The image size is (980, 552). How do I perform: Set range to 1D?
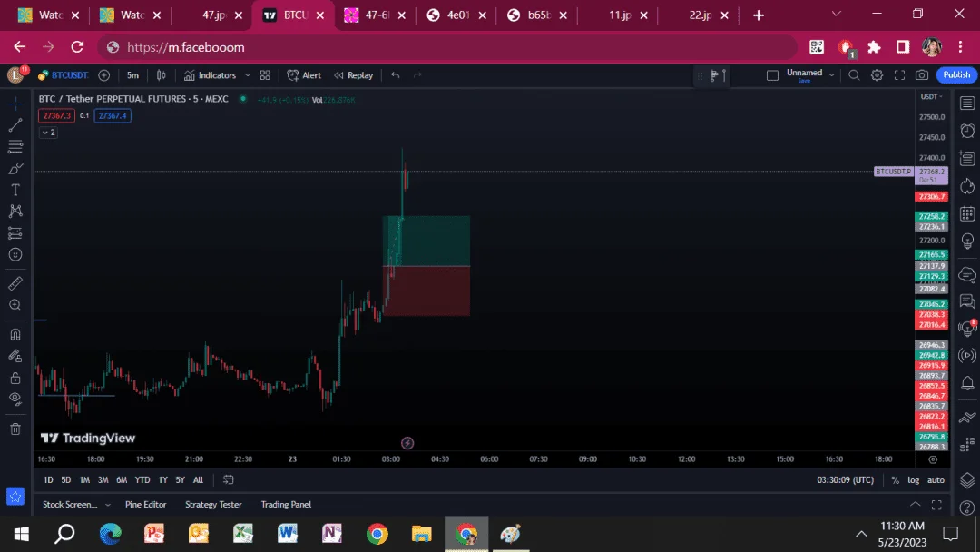(x=48, y=480)
